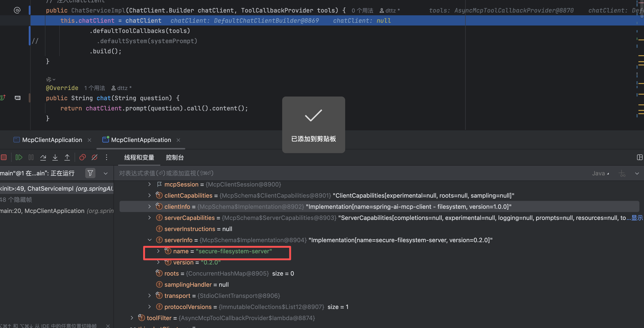Click the Step Over icon
Image resolution: width=644 pixels, height=328 pixels.
pos(43,157)
